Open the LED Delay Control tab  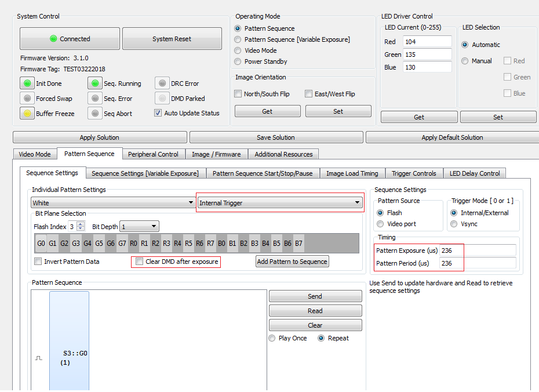[x=475, y=173]
